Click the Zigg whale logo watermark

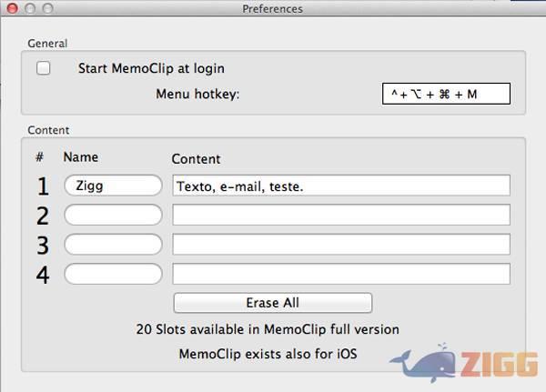[464, 363]
